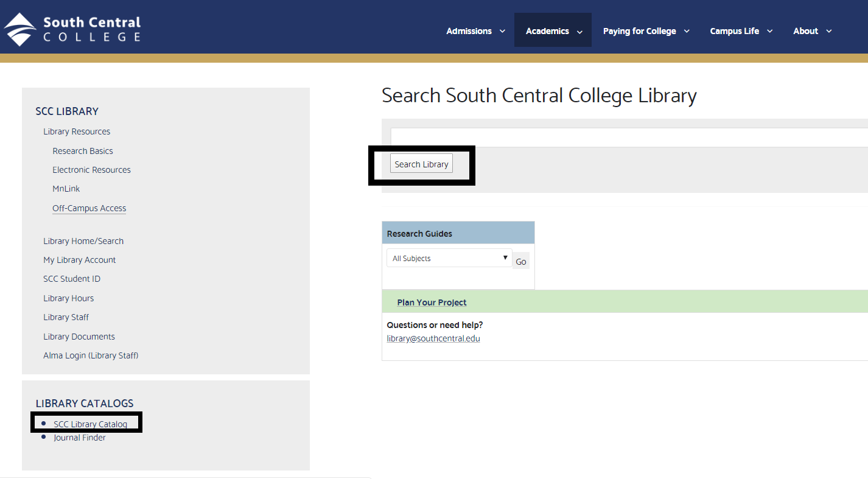Visit the MnLink sidebar link
This screenshot has height=479, width=868.
click(66, 189)
